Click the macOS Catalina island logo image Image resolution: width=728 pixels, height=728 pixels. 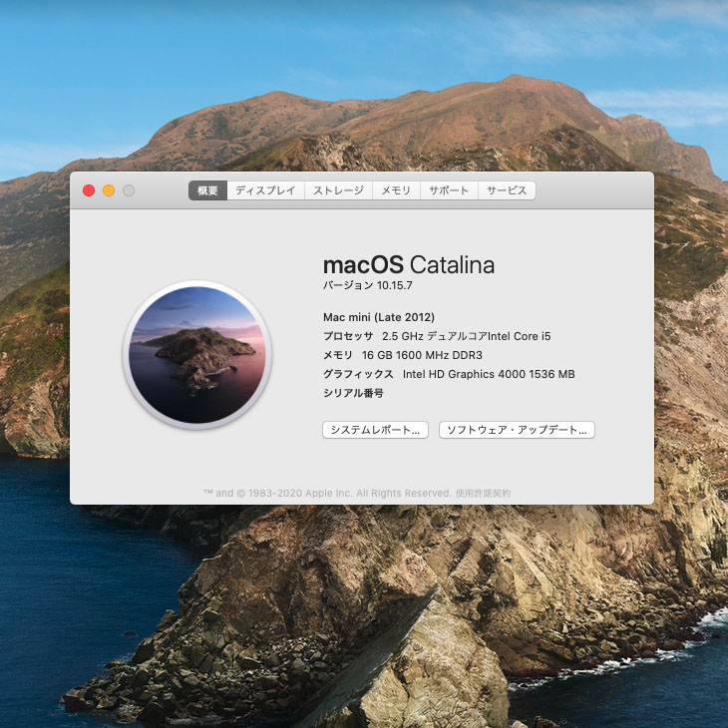(x=197, y=355)
